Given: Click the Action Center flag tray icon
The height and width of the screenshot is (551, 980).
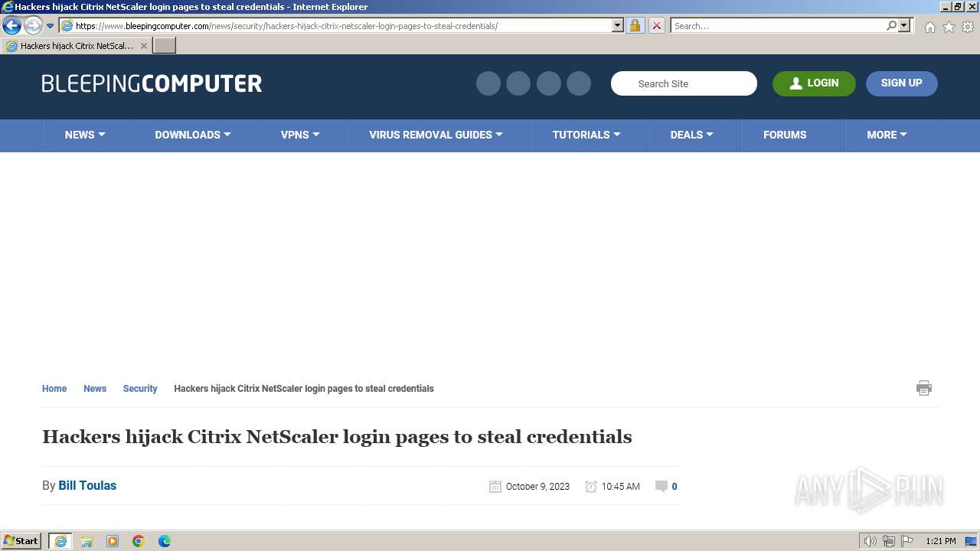Looking at the screenshot, I should (907, 541).
